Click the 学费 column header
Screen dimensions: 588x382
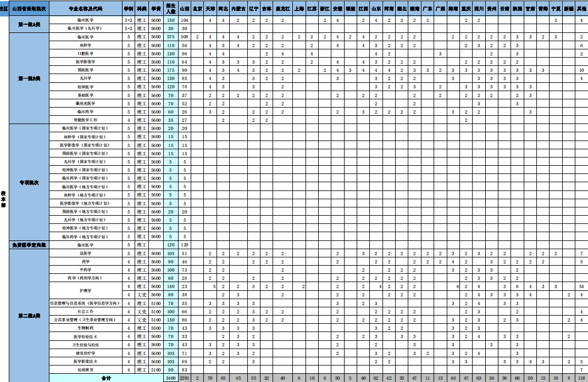[156, 9]
